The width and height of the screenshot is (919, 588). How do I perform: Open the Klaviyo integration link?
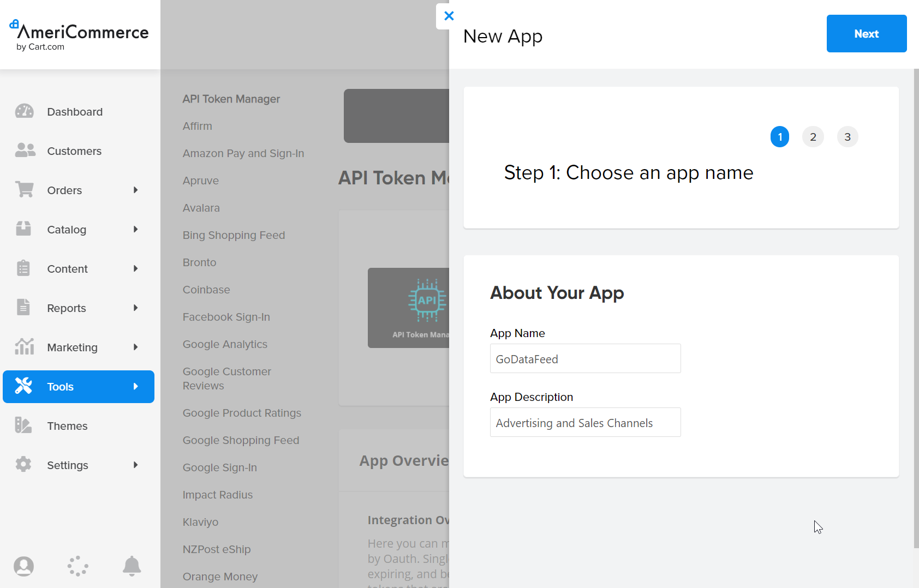tap(200, 522)
